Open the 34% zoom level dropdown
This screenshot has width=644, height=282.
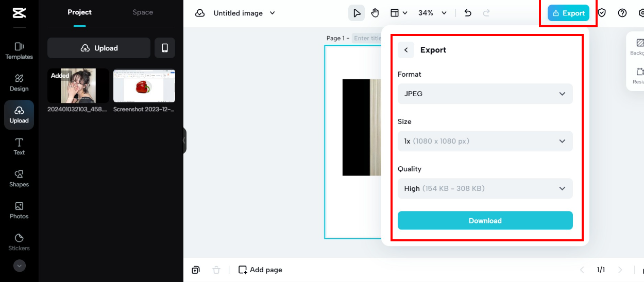tap(432, 13)
